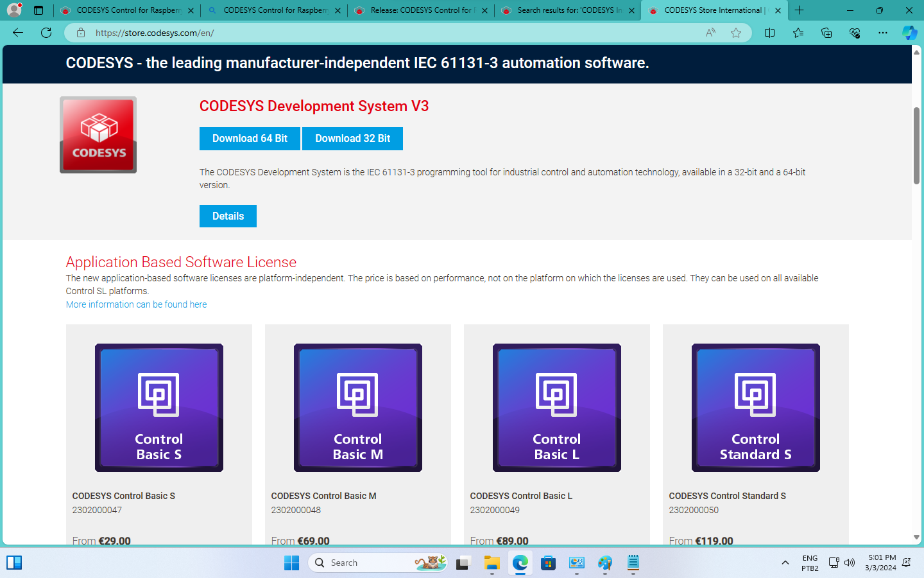Open File Explorer from the taskbar
Image resolution: width=924 pixels, height=578 pixels.
click(492, 563)
